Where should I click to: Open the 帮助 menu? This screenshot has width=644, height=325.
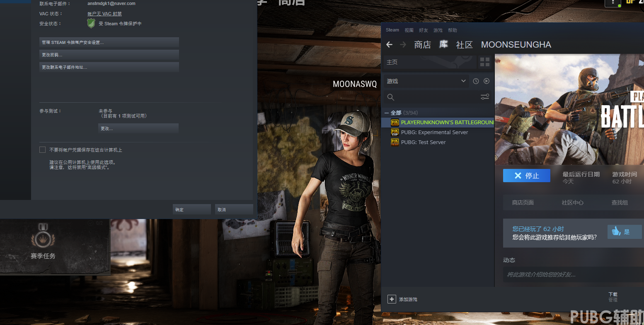click(x=453, y=30)
